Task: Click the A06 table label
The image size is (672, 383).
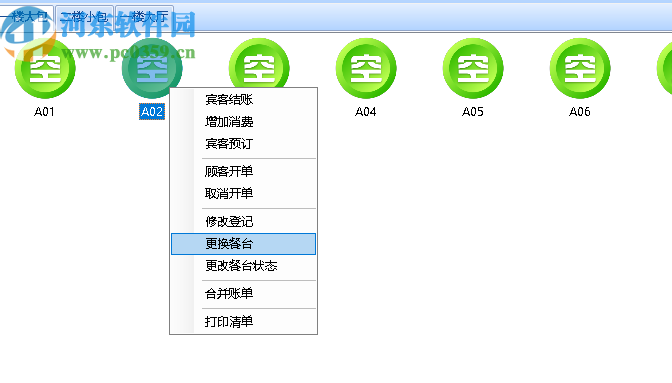Action: coord(580,112)
